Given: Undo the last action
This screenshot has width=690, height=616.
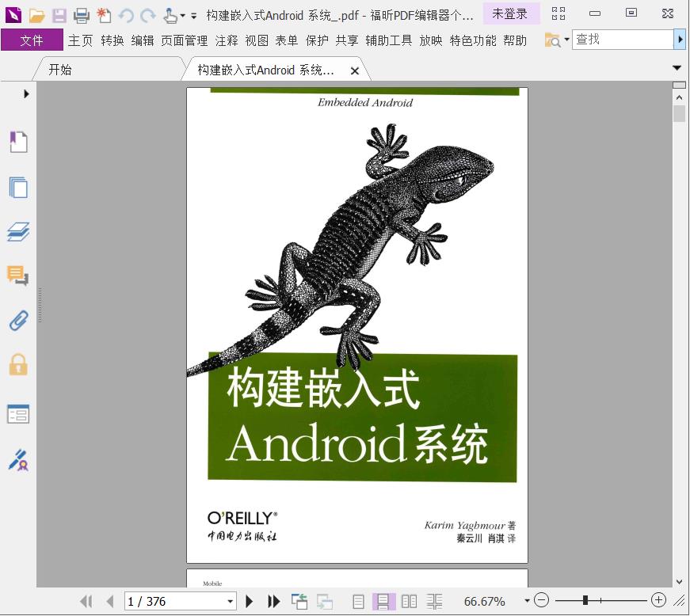Looking at the screenshot, I should tap(126, 16).
